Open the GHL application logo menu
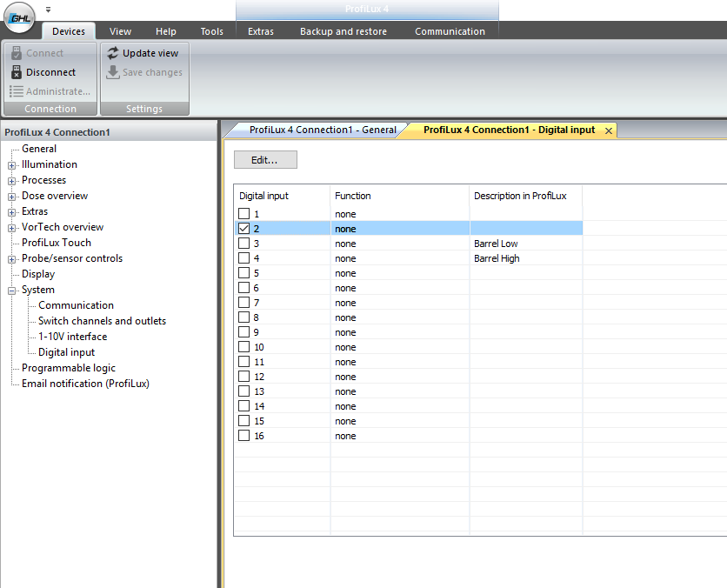This screenshot has height=588, width=727. coord(19,17)
